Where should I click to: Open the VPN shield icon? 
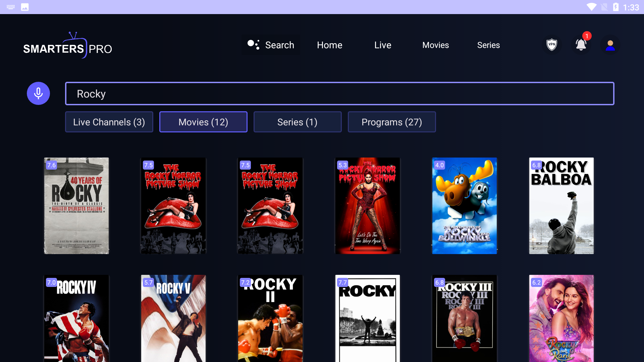click(x=551, y=45)
